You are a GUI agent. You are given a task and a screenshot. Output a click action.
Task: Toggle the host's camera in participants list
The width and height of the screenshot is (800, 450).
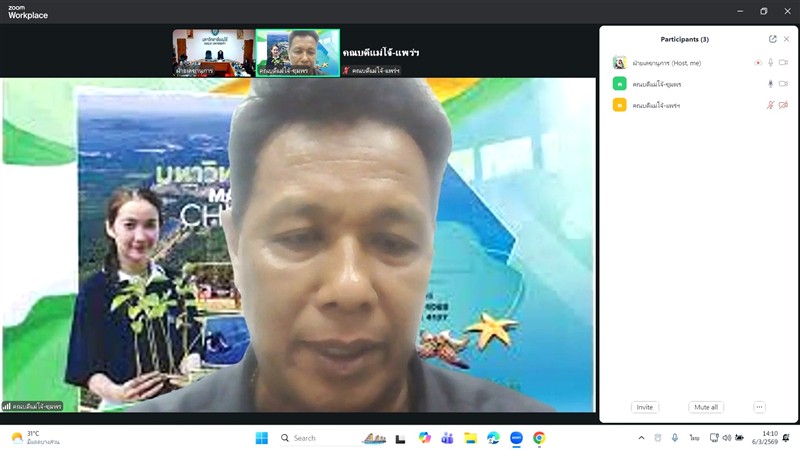pos(783,63)
